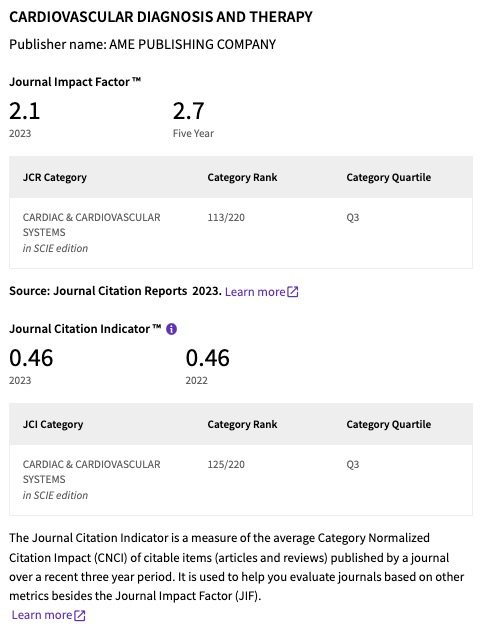Click the Q3 quartile in JCR table

pyautogui.click(x=352, y=218)
